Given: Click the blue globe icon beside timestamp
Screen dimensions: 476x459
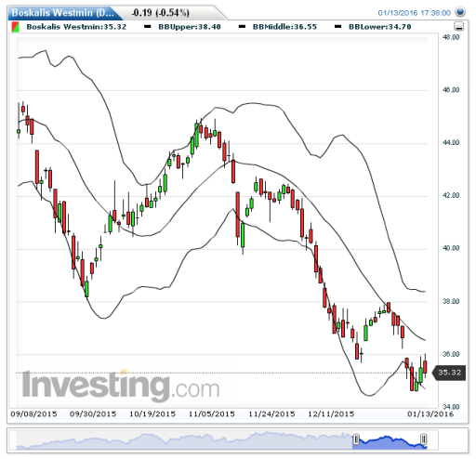Looking at the screenshot, I should 460,12.
